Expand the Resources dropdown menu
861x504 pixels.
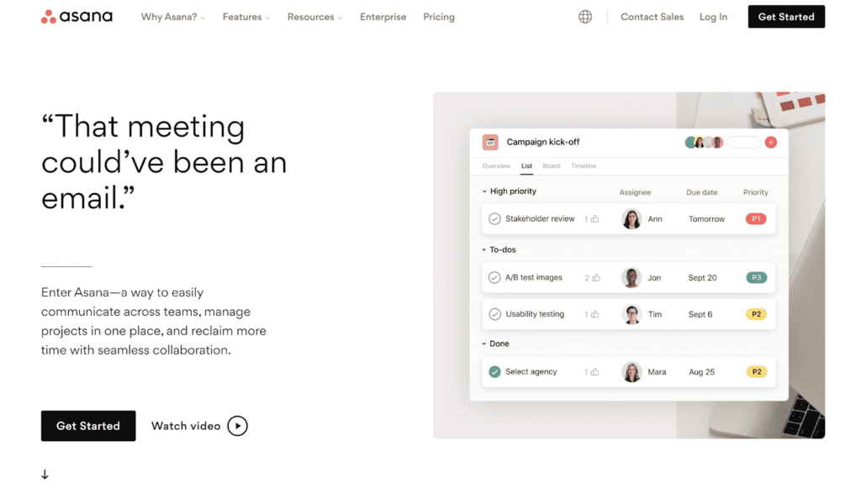point(314,17)
